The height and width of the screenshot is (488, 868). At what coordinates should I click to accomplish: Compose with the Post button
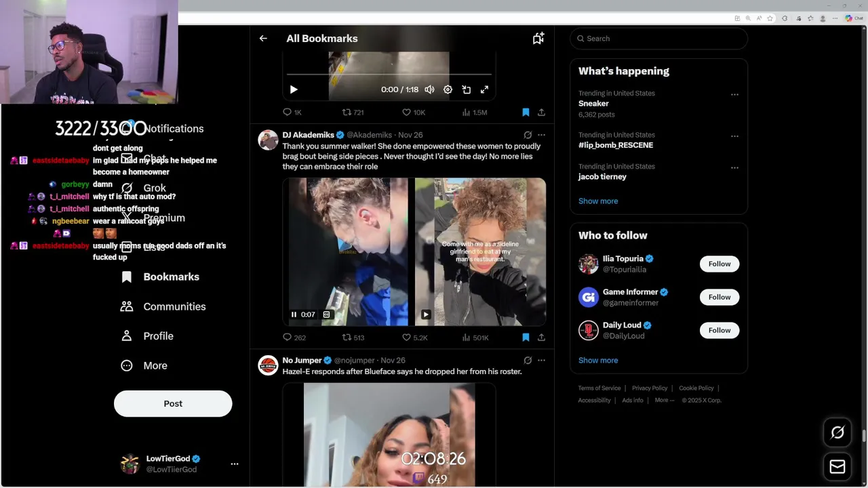[x=173, y=403]
